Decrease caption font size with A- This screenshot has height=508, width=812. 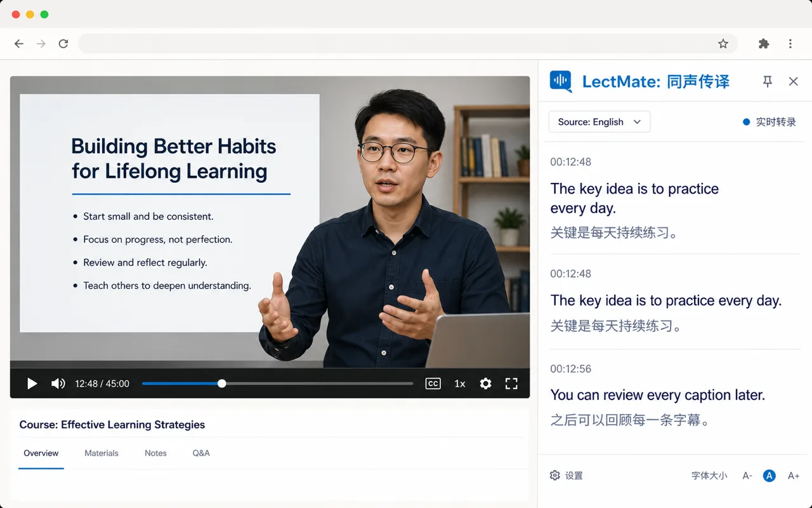pyautogui.click(x=747, y=476)
